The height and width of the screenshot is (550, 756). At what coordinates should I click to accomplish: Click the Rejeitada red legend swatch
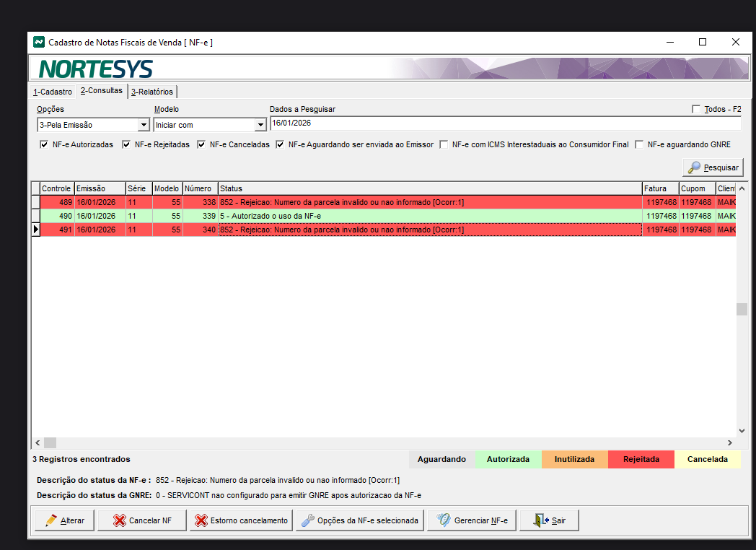coord(641,459)
